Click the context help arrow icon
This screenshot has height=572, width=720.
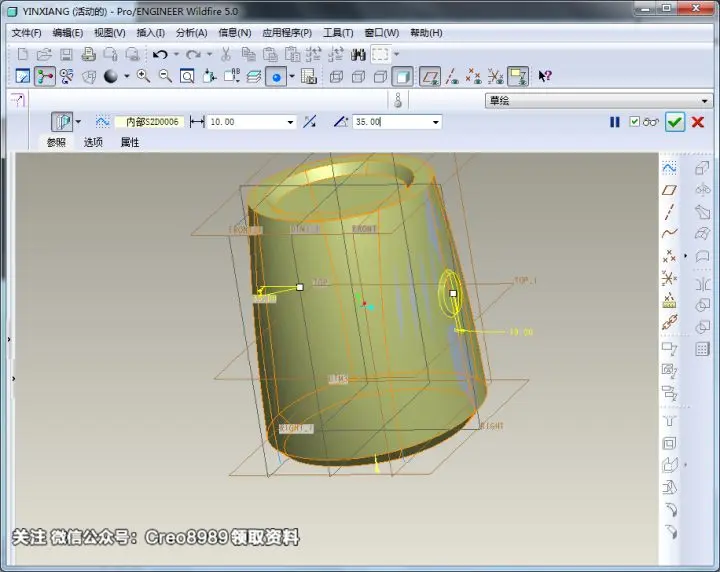pyautogui.click(x=545, y=76)
